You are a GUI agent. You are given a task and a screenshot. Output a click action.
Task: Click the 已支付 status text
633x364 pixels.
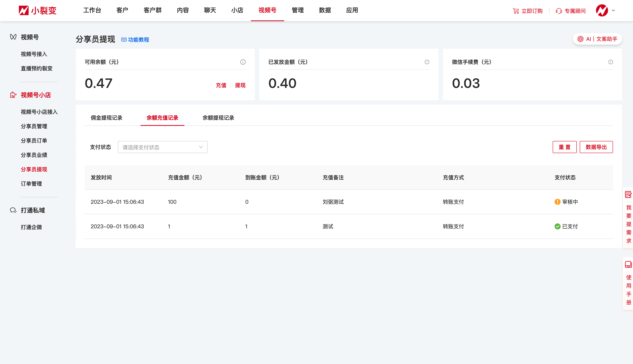(570, 226)
